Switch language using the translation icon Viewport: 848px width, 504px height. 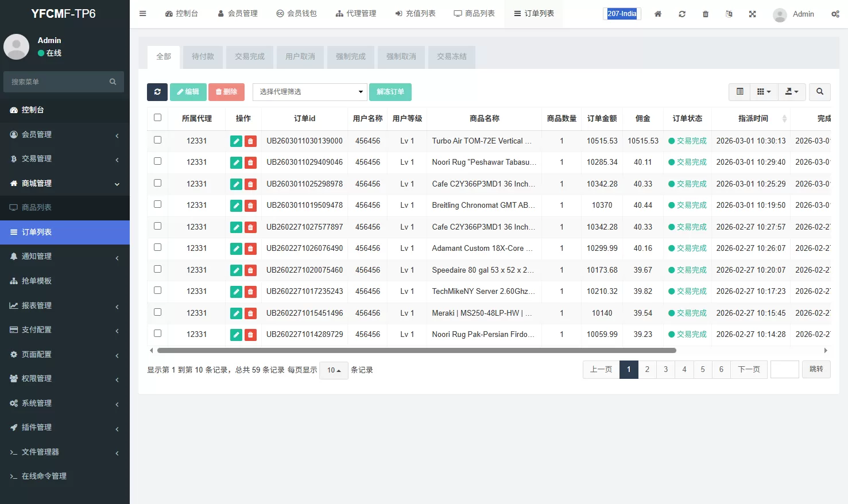(x=729, y=14)
